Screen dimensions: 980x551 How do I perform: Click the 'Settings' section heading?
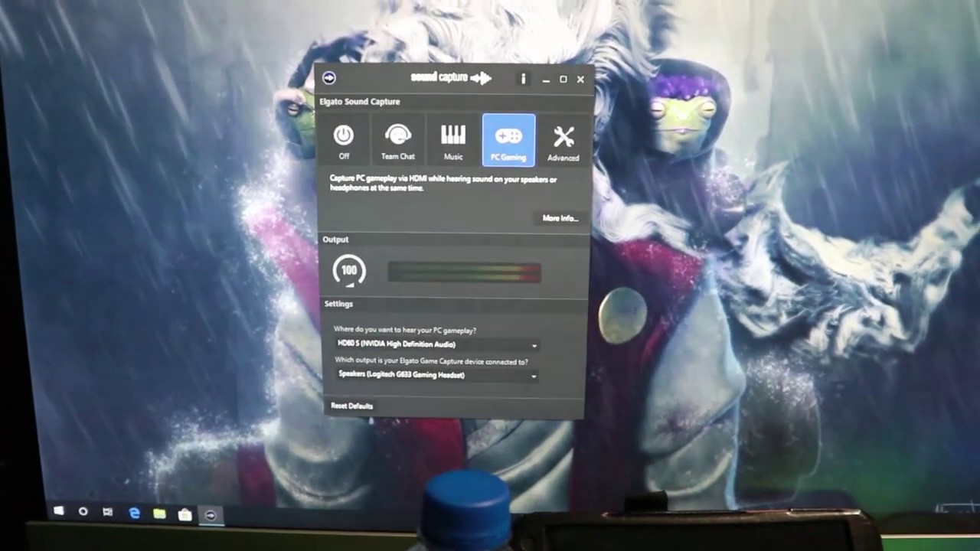coord(338,304)
